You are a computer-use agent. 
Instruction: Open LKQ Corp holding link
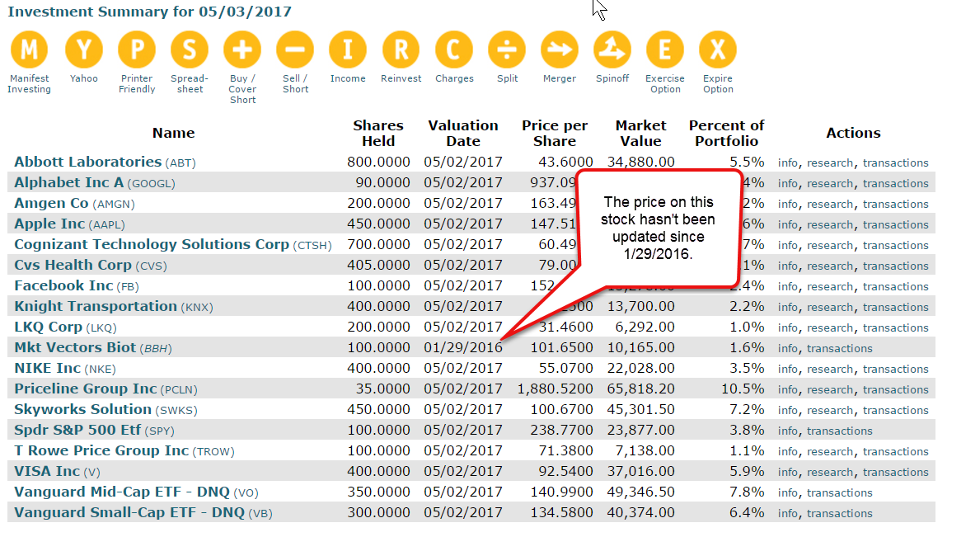(x=48, y=327)
